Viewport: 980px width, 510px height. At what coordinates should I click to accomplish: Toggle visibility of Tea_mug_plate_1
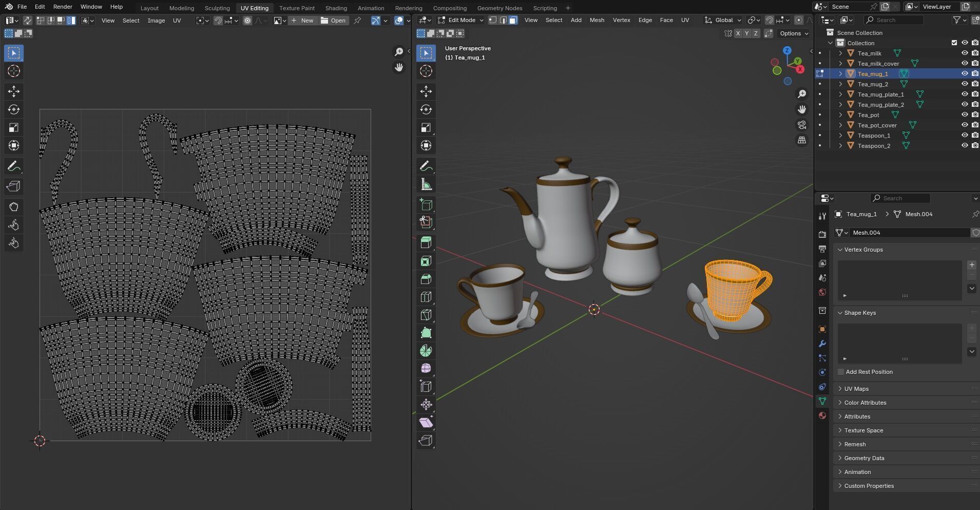(965, 94)
